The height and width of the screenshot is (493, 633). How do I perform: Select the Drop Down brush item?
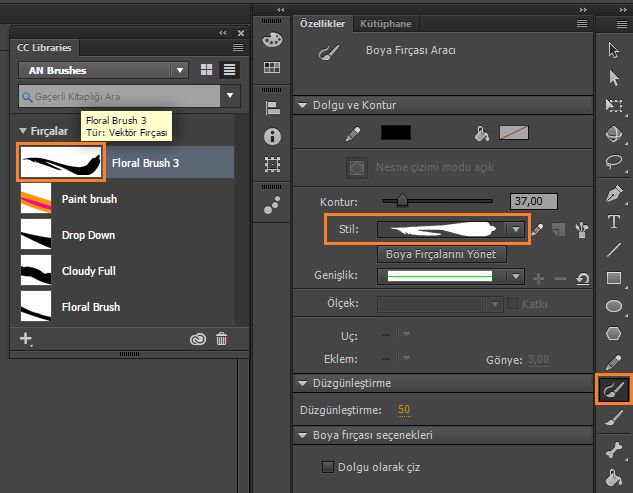(127, 235)
